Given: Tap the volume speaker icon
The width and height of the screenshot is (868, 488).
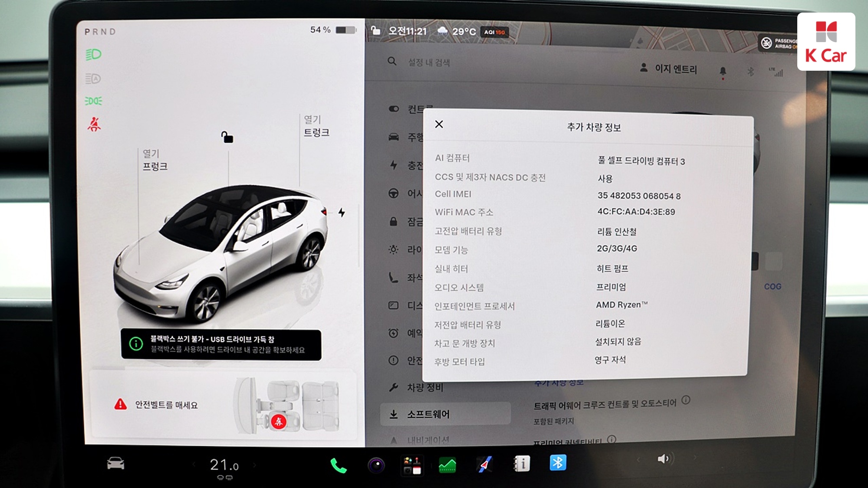Looking at the screenshot, I should [664, 459].
